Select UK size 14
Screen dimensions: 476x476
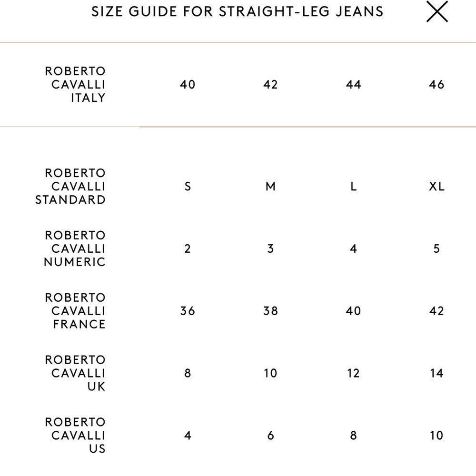coord(436,373)
